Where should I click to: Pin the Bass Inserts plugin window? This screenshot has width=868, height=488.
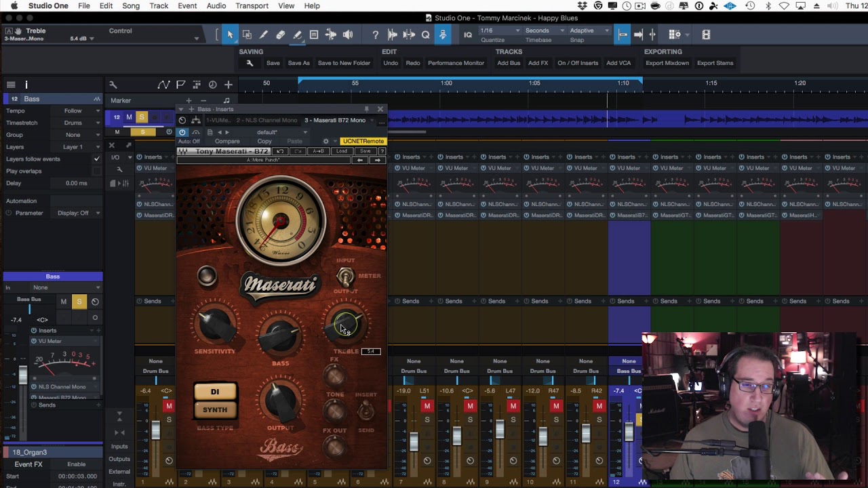(x=366, y=109)
